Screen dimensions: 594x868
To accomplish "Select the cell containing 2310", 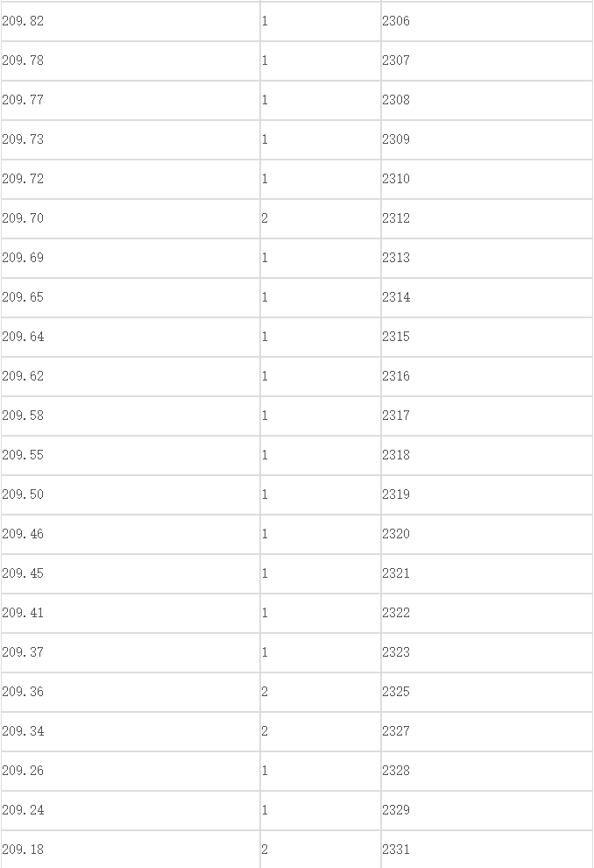I will pyautogui.click(x=487, y=180).
